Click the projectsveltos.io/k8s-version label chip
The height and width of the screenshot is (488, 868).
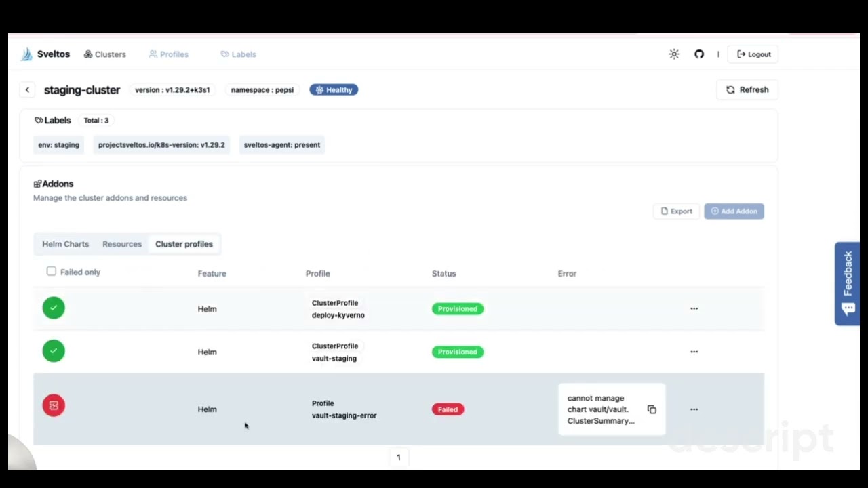[161, 145]
